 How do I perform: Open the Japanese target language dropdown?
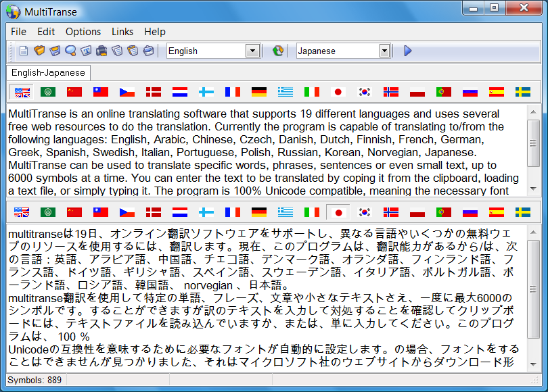(384, 51)
